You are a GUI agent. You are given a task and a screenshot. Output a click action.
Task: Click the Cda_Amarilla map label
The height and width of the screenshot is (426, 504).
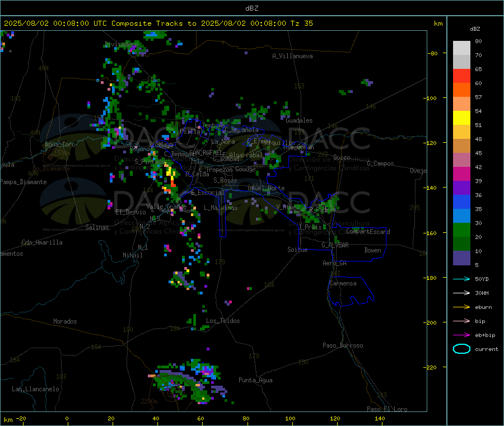pyautogui.click(x=42, y=242)
